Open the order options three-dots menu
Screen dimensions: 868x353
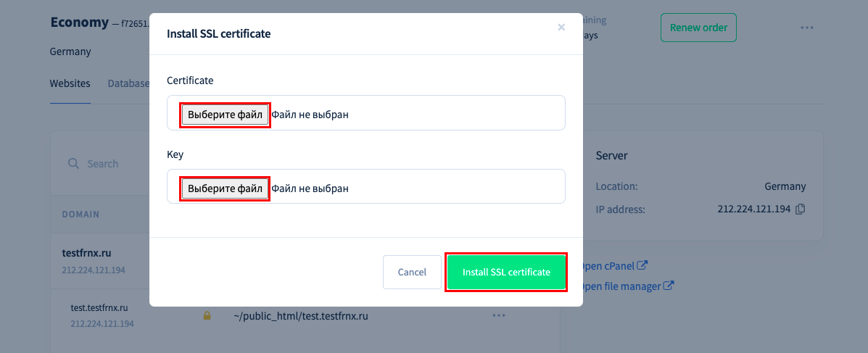tap(806, 28)
